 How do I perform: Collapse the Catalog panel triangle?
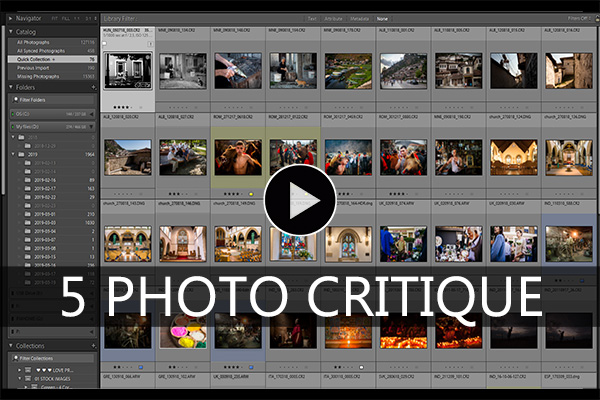point(8,32)
